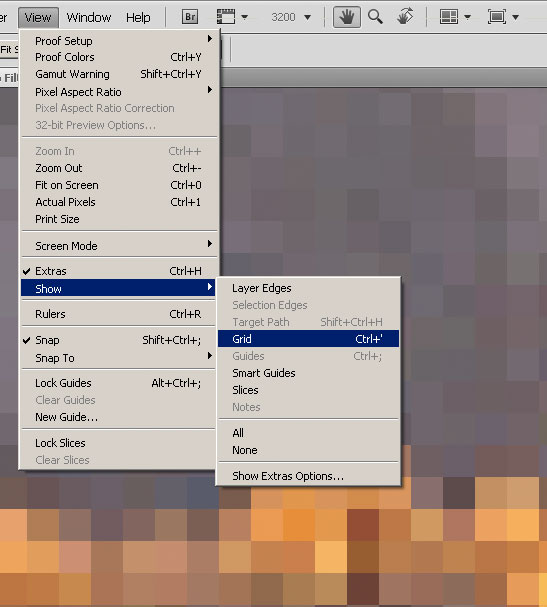Screen dimensions: 547x607
Task: Toggle Proof Colors in View menu
Action: (118, 57)
